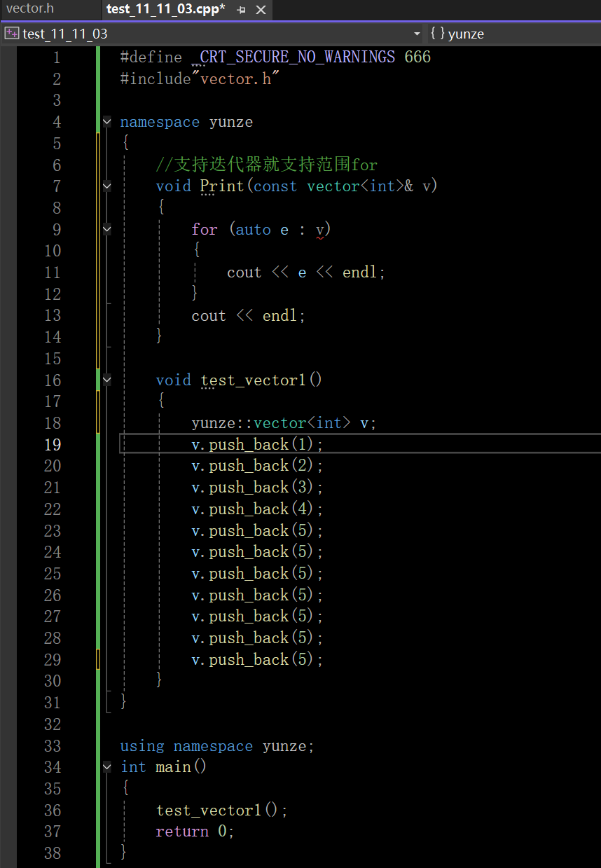Click the "vector.h" include string

click(x=235, y=78)
